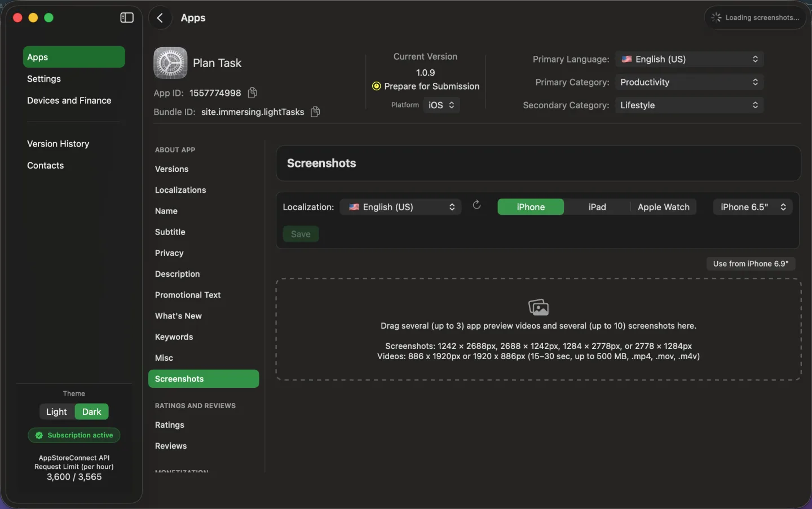Open the Primary Category Productivity dropdown
The image size is (812, 509).
pyautogui.click(x=689, y=82)
